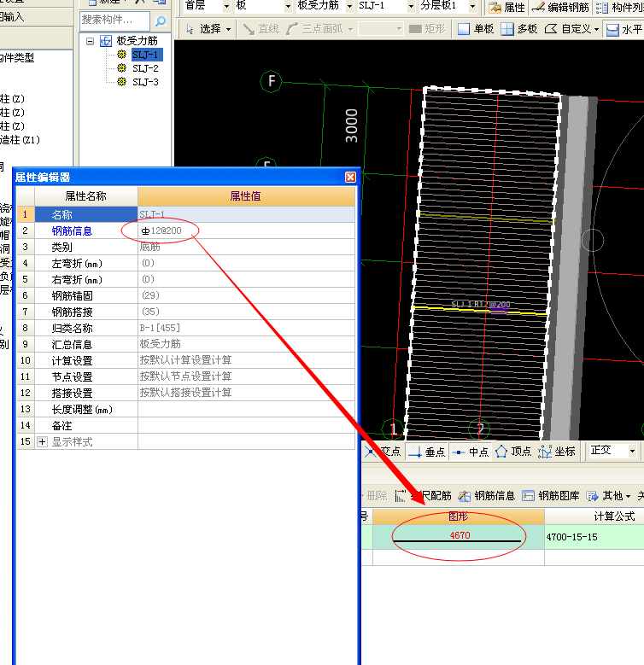644x665 pixels.
Task: Click the 图形 column header
Action: 459,516
